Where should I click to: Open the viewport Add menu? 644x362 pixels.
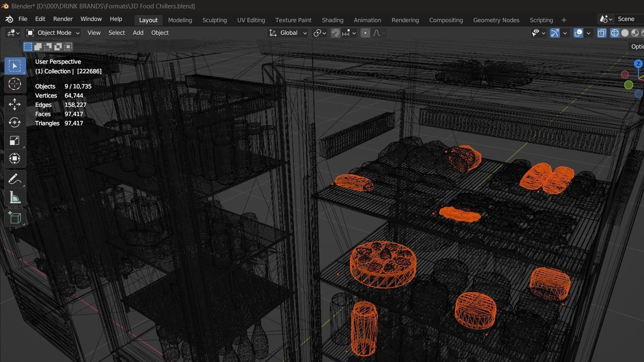coord(138,33)
